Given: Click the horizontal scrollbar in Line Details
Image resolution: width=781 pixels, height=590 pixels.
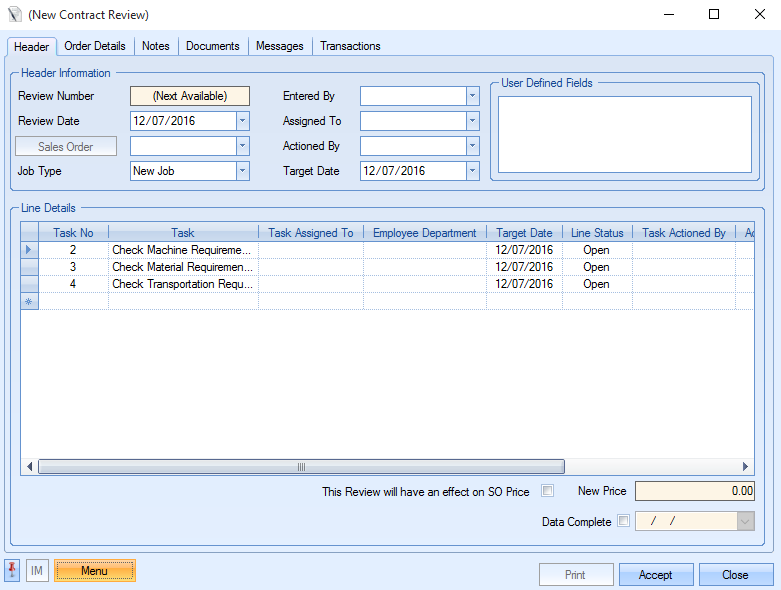Looking at the screenshot, I should (x=300, y=467).
